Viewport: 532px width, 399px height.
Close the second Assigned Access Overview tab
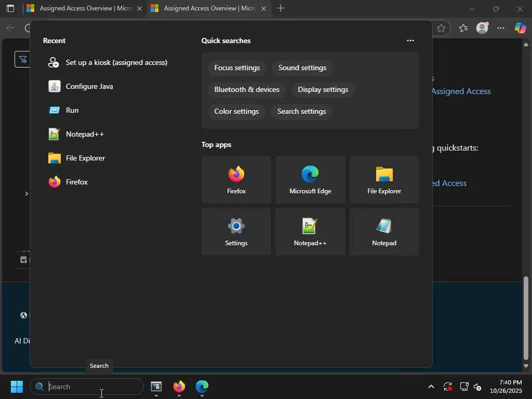tap(263, 8)
